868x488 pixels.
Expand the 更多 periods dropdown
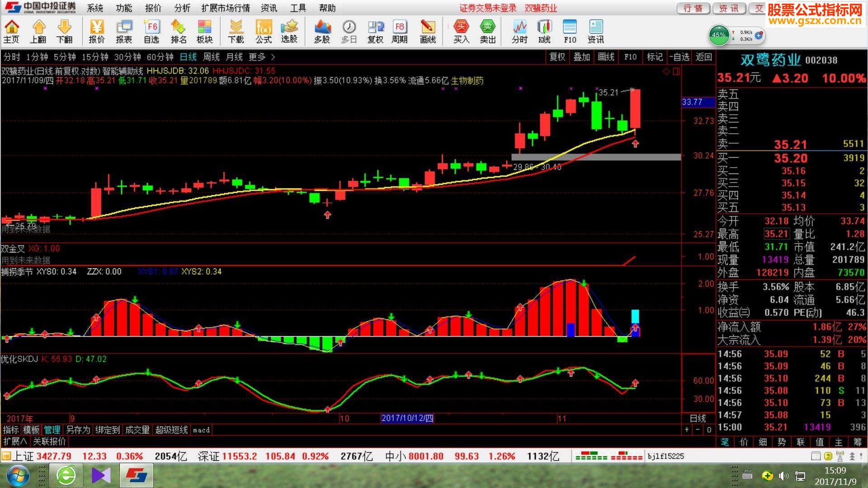(x=261, y=57)
